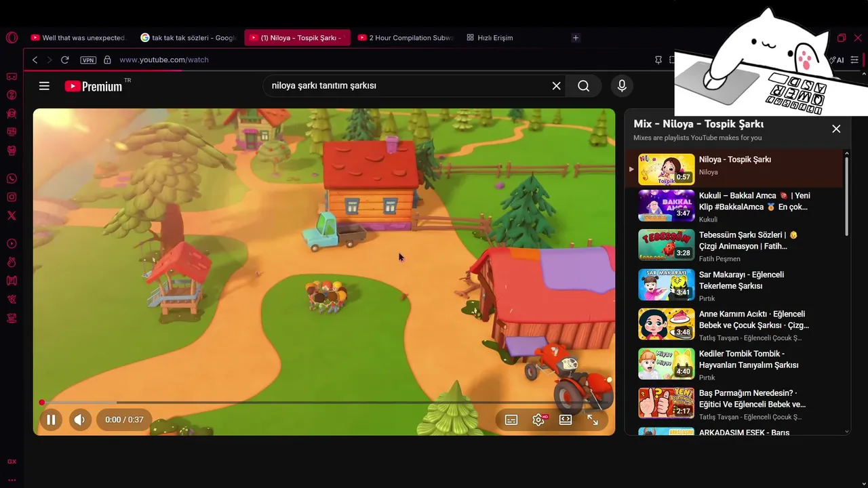Play 'Anne Karnım Acıktı' from the mix

(x=734, y=325)
